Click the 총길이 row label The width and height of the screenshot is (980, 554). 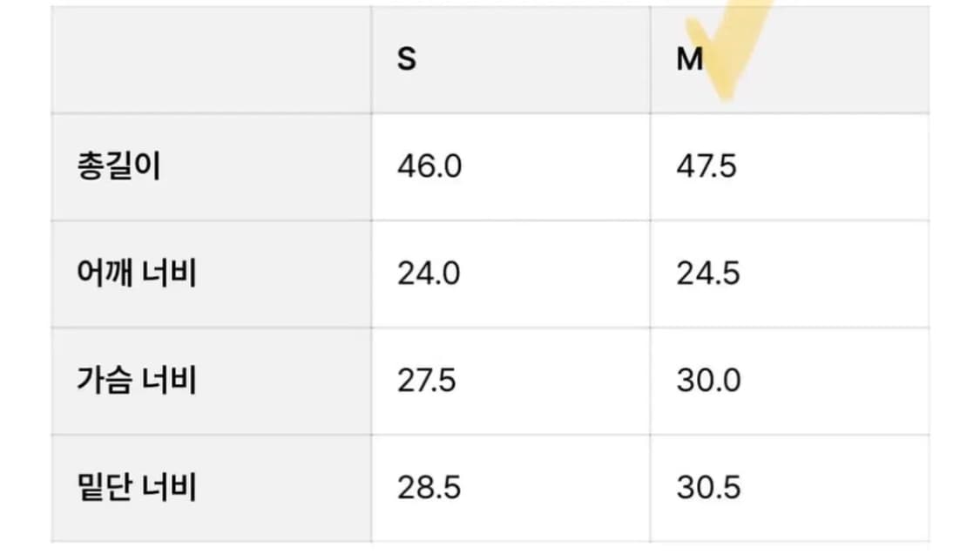[x=118, y=166]
